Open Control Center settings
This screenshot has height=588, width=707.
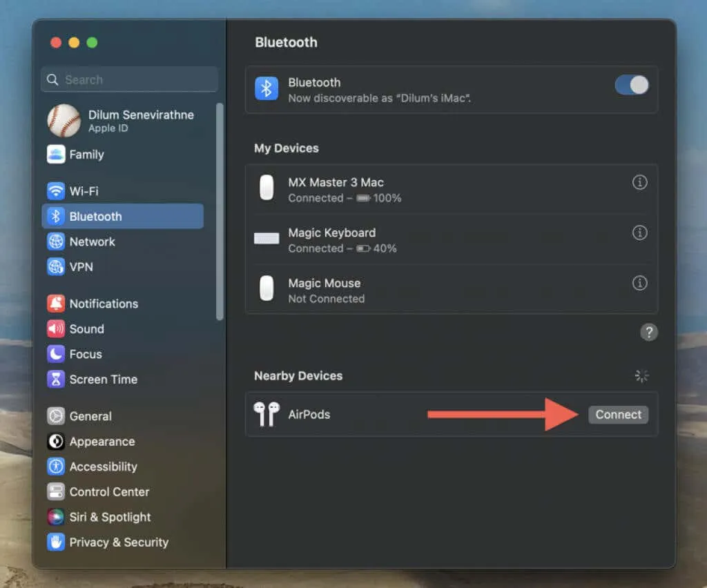click(x=109, y=492)
